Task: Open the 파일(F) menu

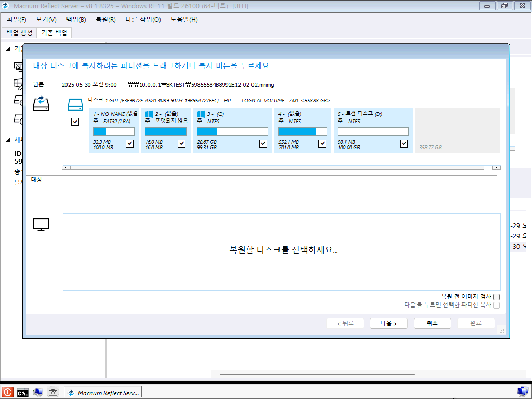Action: [16, 19]
